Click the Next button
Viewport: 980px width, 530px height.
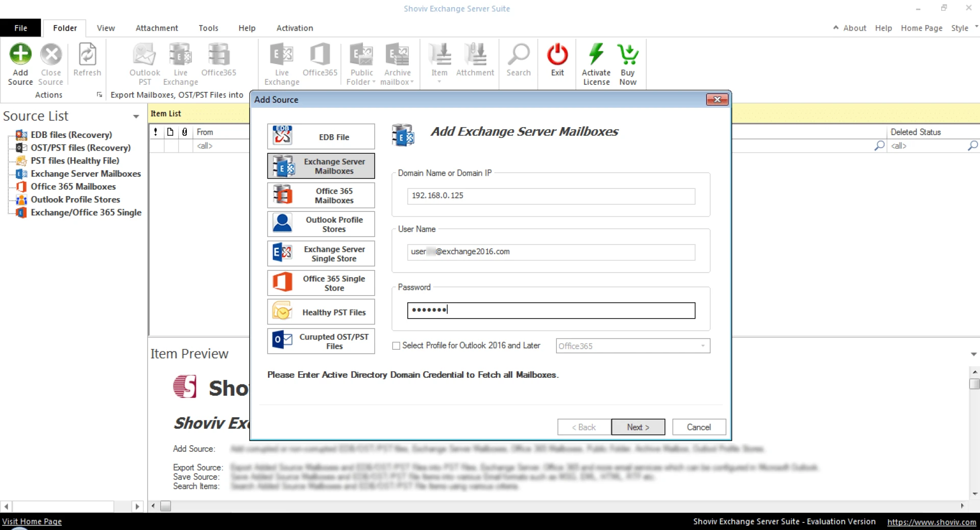click(x=638, y=427)
